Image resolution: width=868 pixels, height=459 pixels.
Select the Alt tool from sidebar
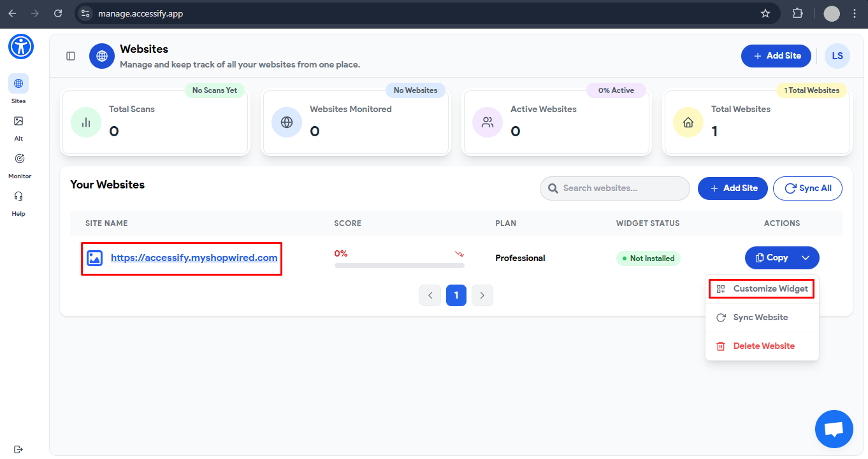click(x=18, y=125)
